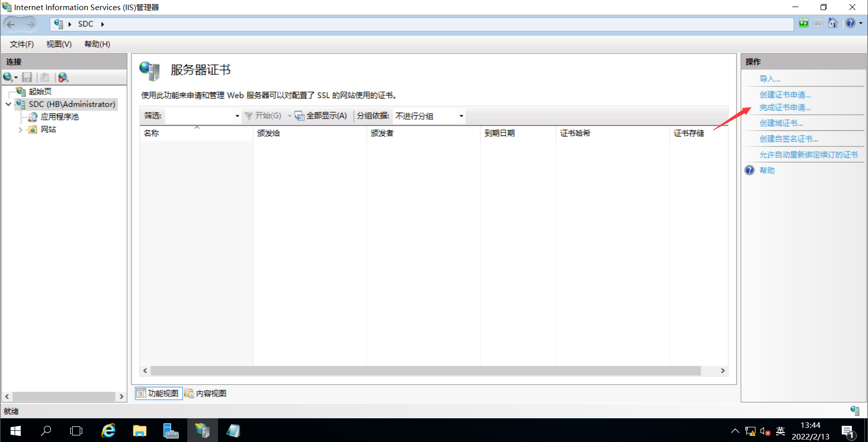
Task: Select 应用程序池 in the tree
Action: point(60,117)
